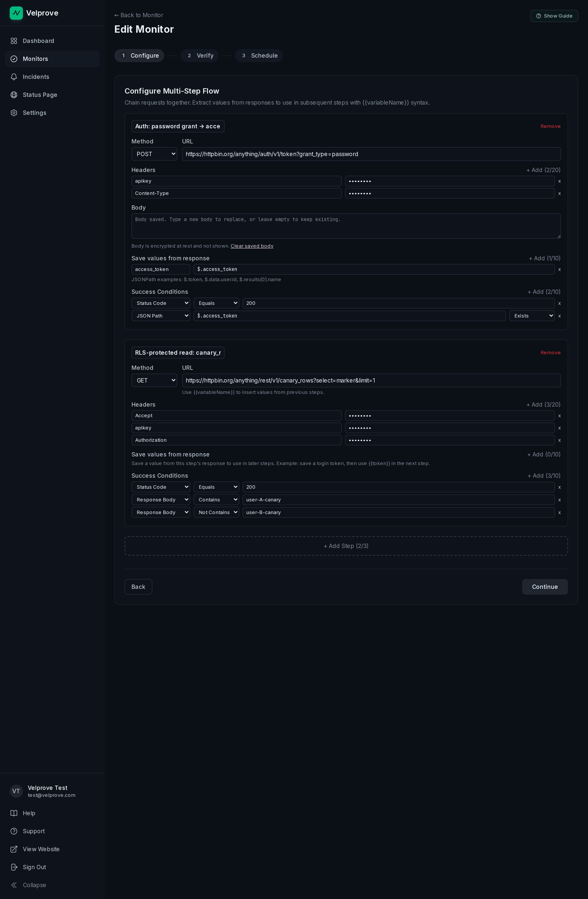Delete the Content-Type header row

point(559,193)
